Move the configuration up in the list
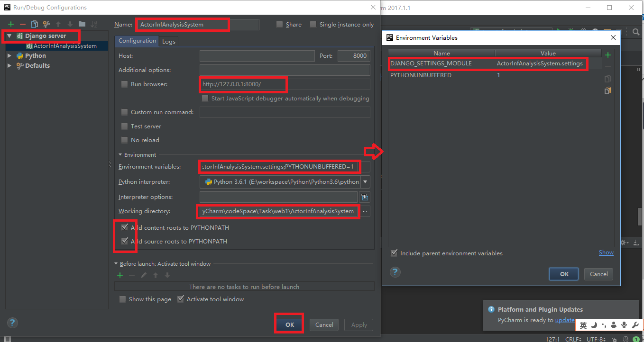Image resolution: width=644 pixels, height=342 pixels. pyautogui.click(x=58, y=24)
